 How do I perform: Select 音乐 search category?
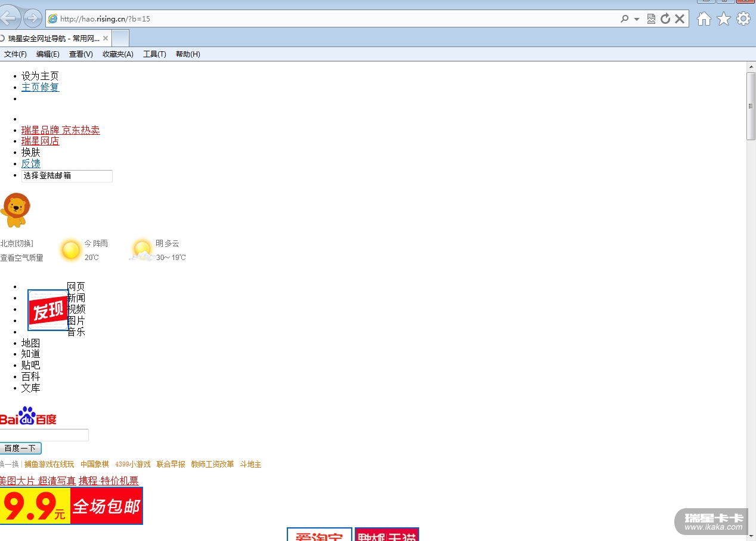click(x=76, y=332)
